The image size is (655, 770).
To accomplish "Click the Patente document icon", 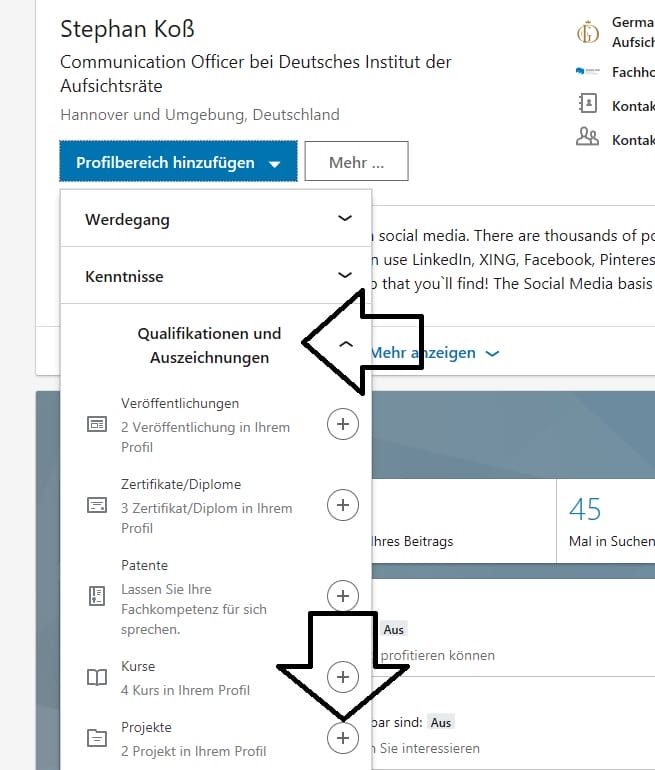I will click(x=96, y=596).
